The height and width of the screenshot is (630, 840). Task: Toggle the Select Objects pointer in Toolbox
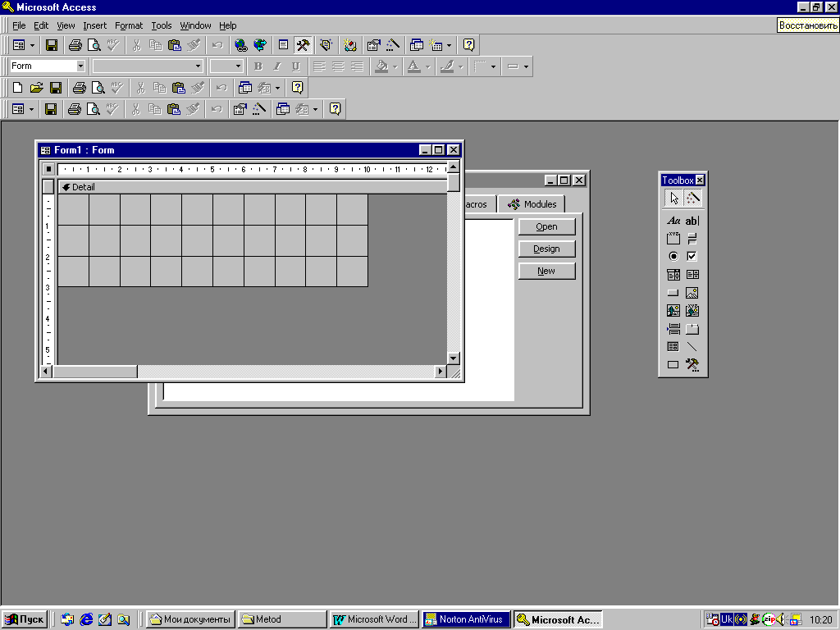[x=673, y=199]
